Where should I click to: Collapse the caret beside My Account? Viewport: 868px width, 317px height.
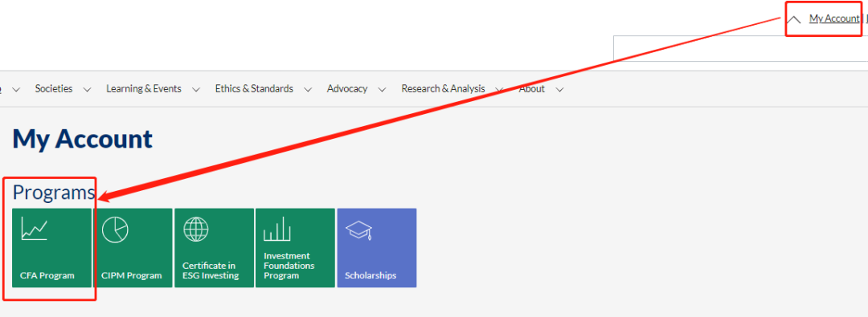(x=794, y=20)
